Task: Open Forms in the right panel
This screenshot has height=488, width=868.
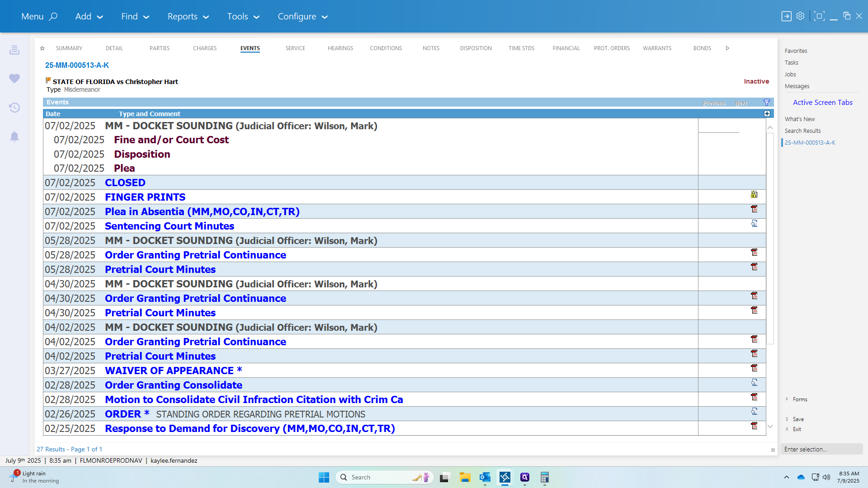Action: (x=800, y=399)
